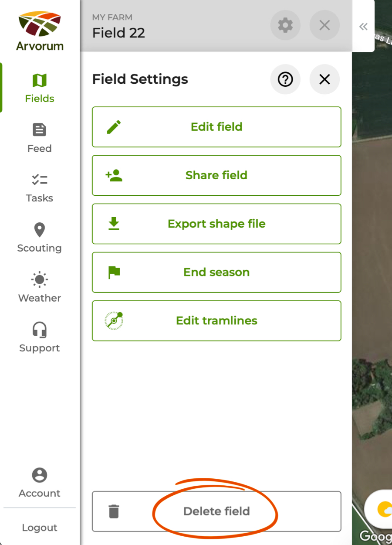Viewport: 392px width, 545px height.
Task: Open Field Settings help question mark
Action: click(285, 79)
